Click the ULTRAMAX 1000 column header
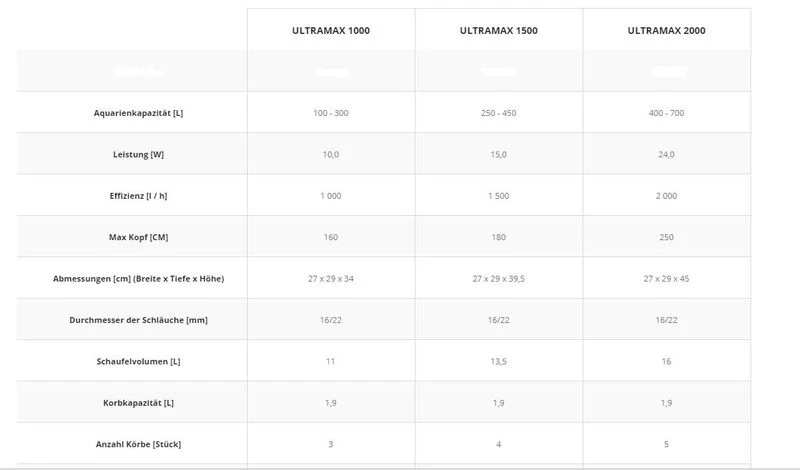This screenshot has height=470, width=800. 331,31
